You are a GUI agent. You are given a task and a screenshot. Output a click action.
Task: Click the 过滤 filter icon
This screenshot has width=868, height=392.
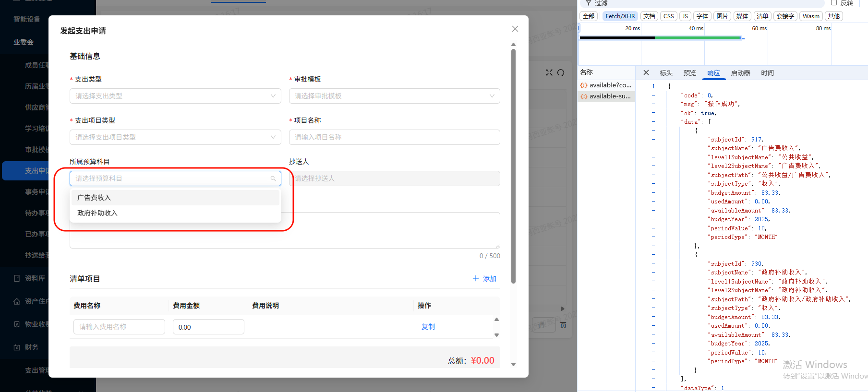pos(589,3)
